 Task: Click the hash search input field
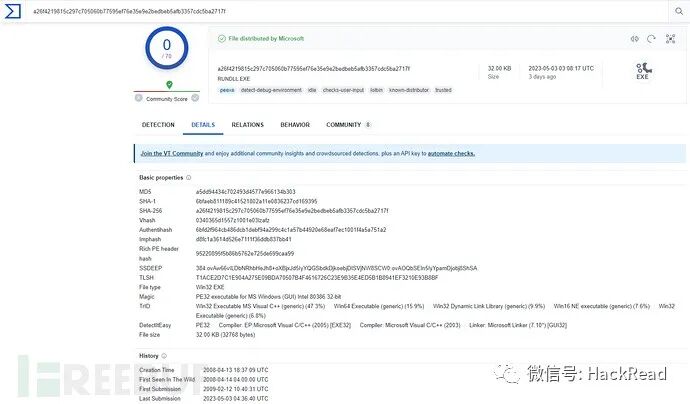[x=348, y=11]
